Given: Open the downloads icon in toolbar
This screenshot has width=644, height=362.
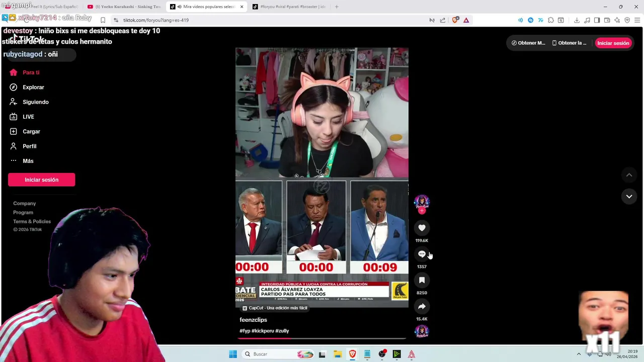Looking at the screenshot, I should coord(577,20).
